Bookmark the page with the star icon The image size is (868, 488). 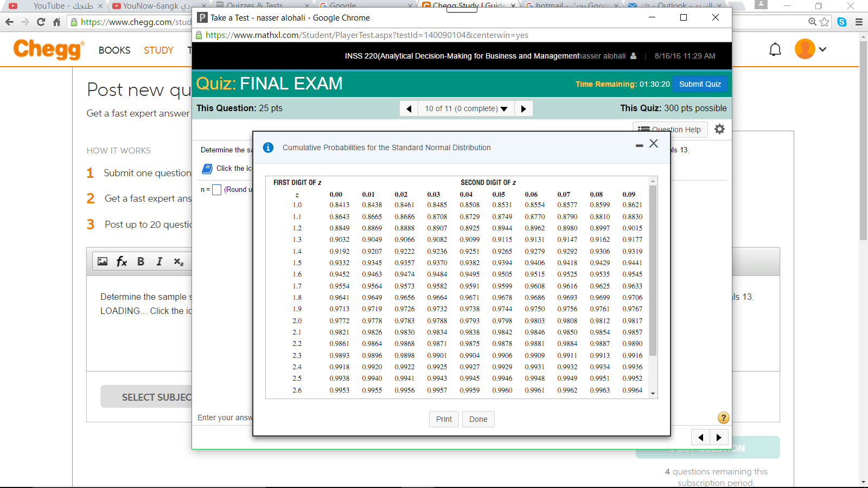[824, 22]
